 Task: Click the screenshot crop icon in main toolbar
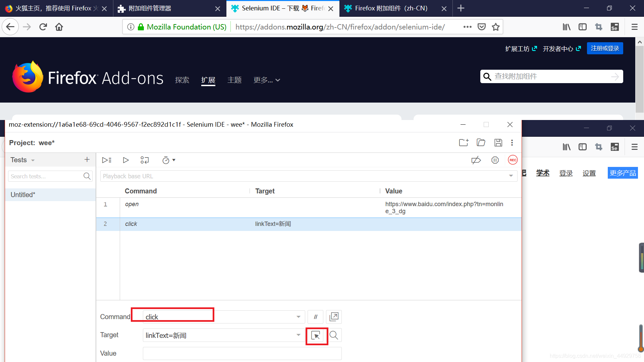pyautogui.click(x=599, y=27)
